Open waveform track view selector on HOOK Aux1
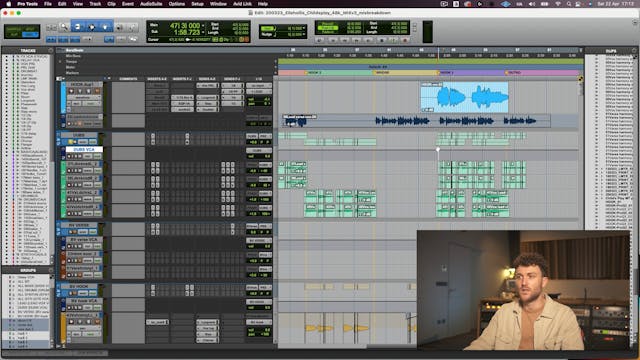 [84, 98]
